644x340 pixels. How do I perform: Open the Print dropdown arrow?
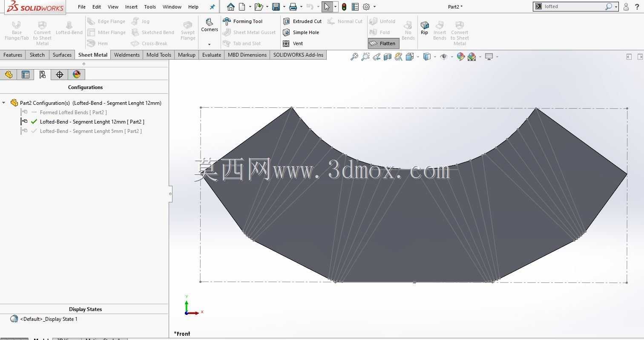tap(301, 7)
